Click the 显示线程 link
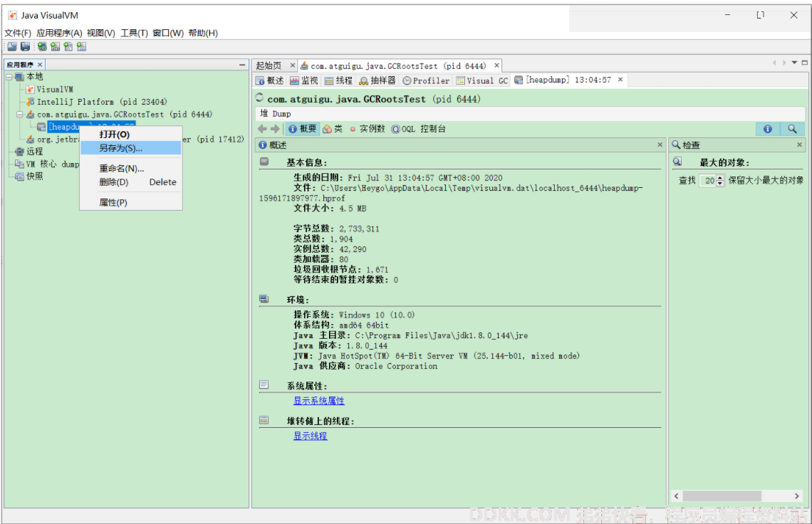Image resolution: width=812 pixels, height=524 pixels. click(310, 436)
